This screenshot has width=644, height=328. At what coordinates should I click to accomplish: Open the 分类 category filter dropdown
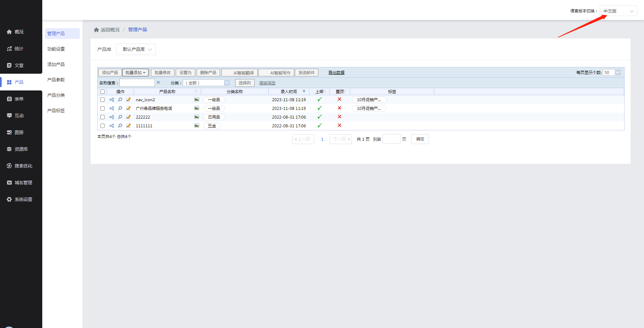coord(206,83)
